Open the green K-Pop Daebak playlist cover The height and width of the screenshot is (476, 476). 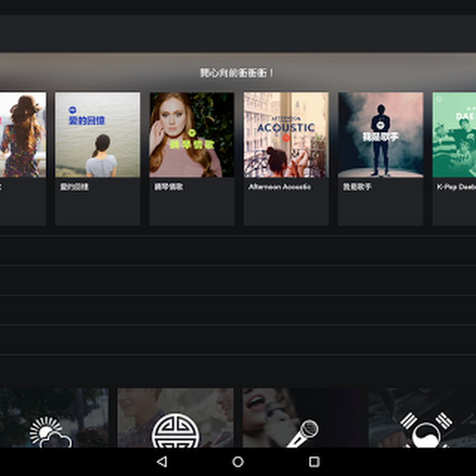click(454, 135)
